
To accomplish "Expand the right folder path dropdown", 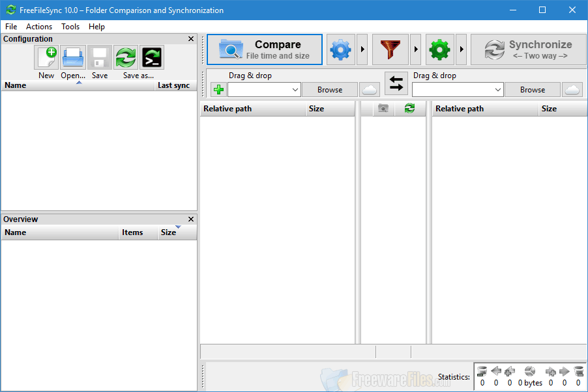I will pyautogui.click(x=499, y=89).
